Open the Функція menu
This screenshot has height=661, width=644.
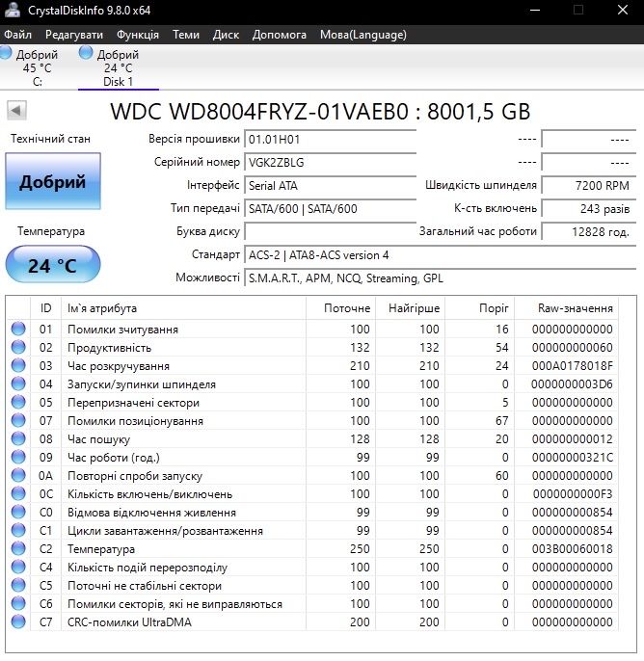click(138, 34)
